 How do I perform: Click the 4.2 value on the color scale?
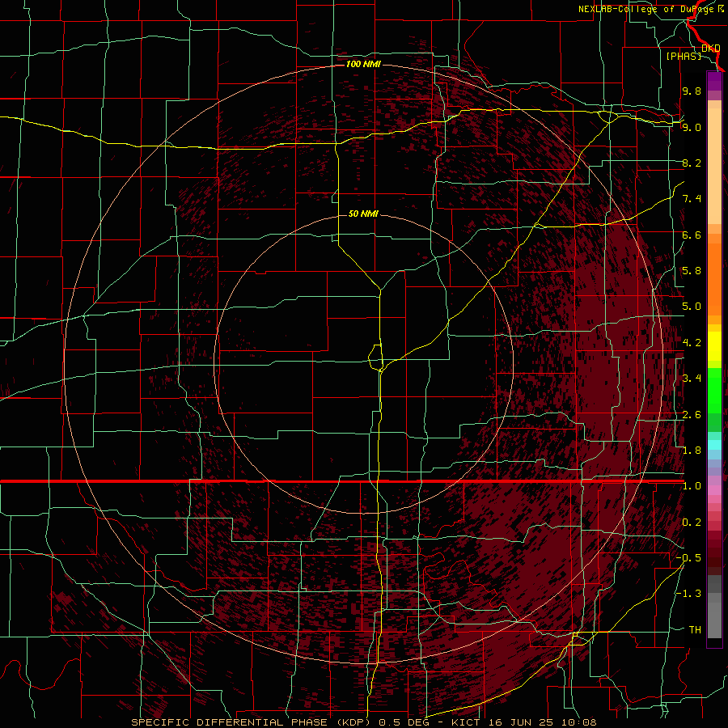692,343
